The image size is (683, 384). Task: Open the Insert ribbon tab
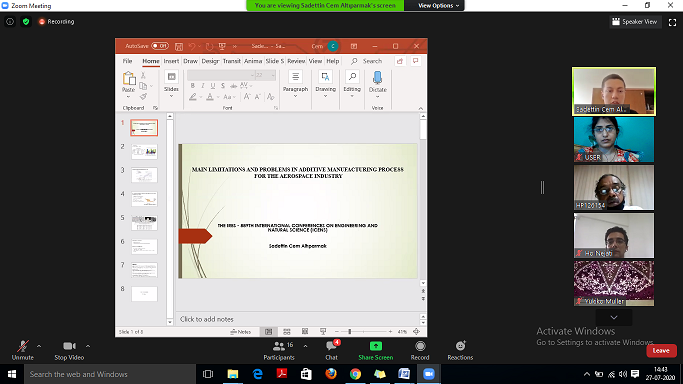pyautogui.click(x=171, y=61)
